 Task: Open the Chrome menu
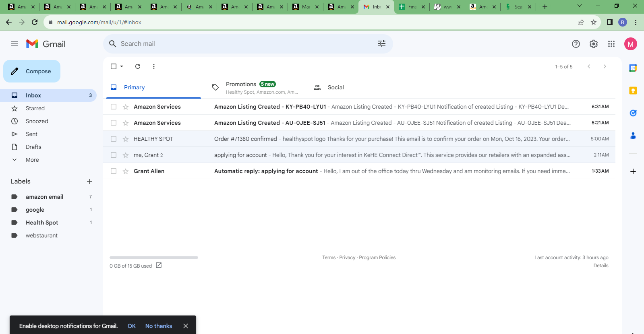(636, 22)
